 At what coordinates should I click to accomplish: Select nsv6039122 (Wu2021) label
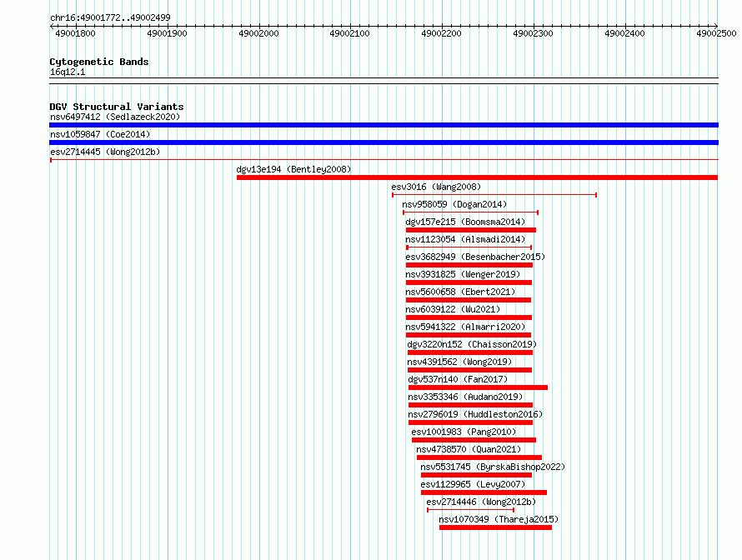(453, 309)
